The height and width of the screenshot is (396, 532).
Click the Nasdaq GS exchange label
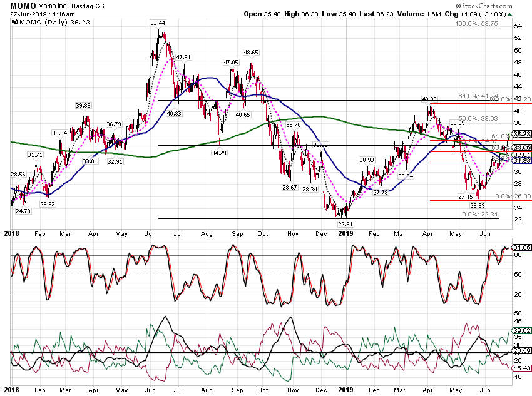coord(88,6)
